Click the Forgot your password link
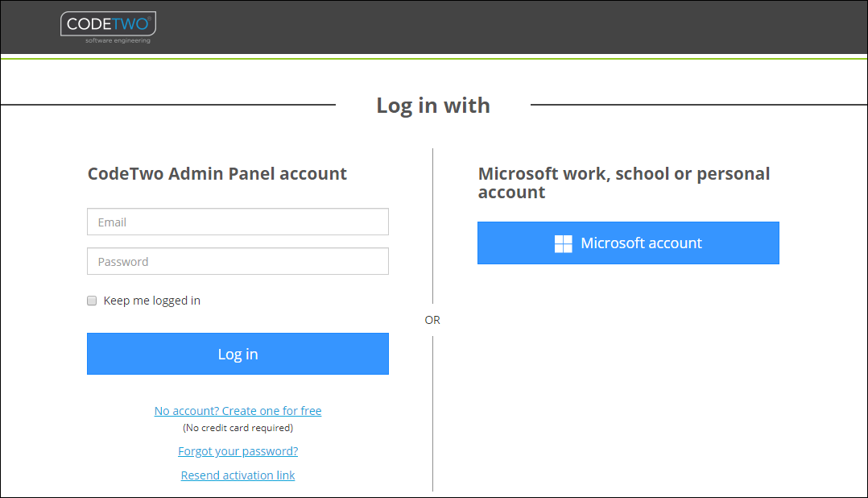868x498 pixels. [x=238, y=450]
